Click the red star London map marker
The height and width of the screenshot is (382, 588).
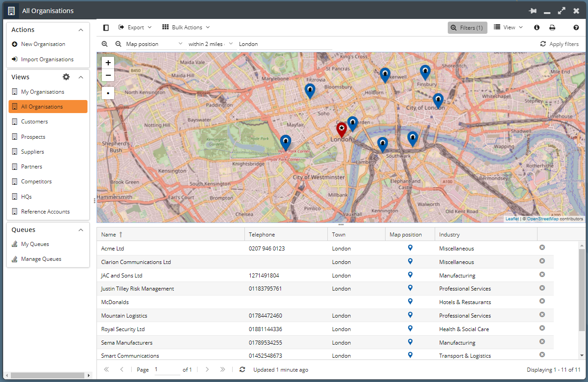[342, 129]
